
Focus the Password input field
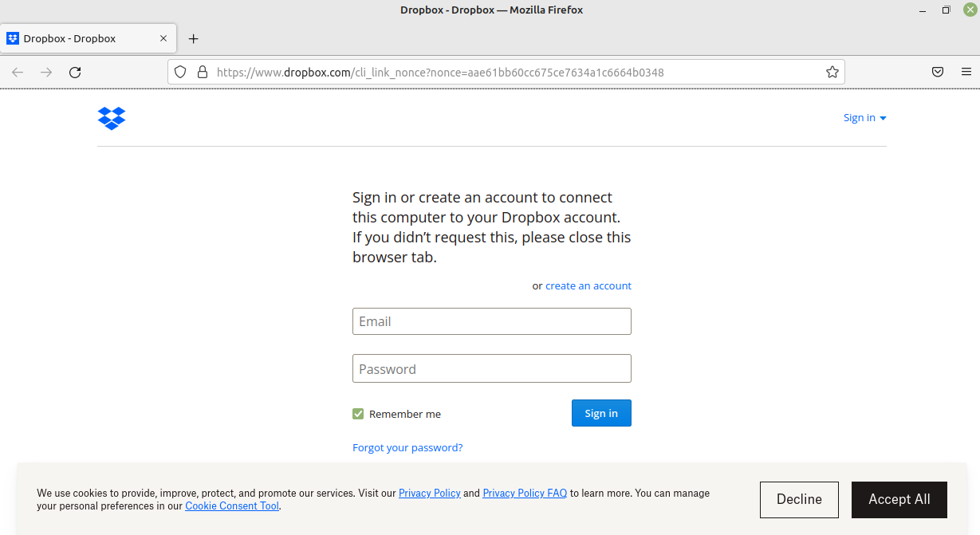tap(492, 368)
